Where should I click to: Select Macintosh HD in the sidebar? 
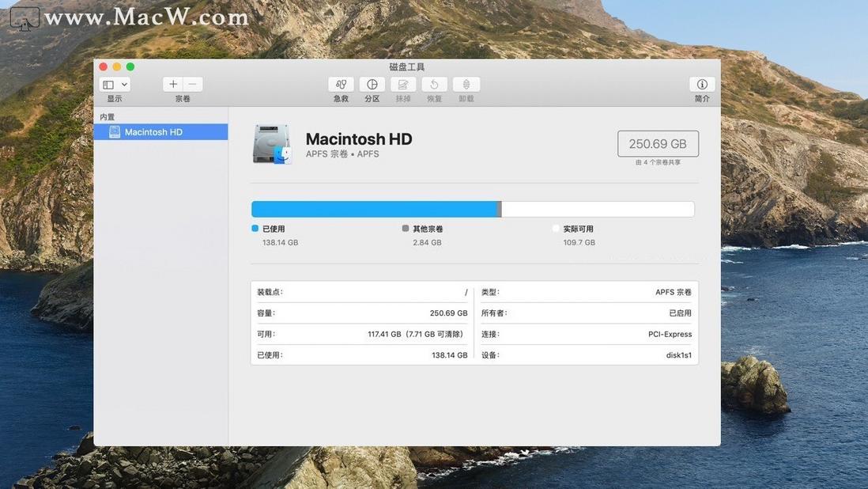[x=160, y=132]
